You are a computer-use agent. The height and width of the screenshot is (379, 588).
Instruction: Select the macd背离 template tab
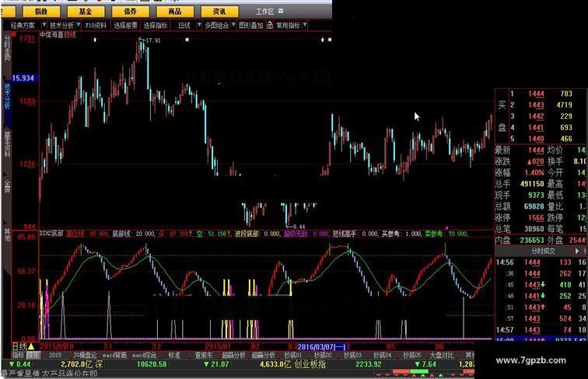pyautogui.click(x=115, y=355)
